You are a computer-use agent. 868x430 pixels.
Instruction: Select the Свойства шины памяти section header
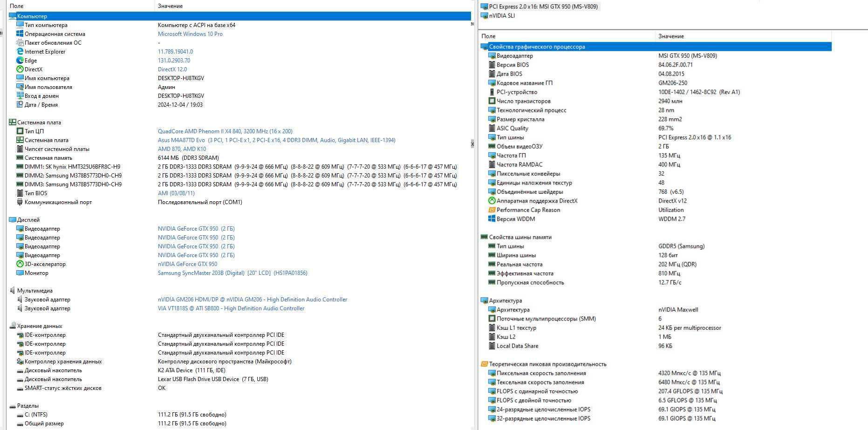coord(520,237)
